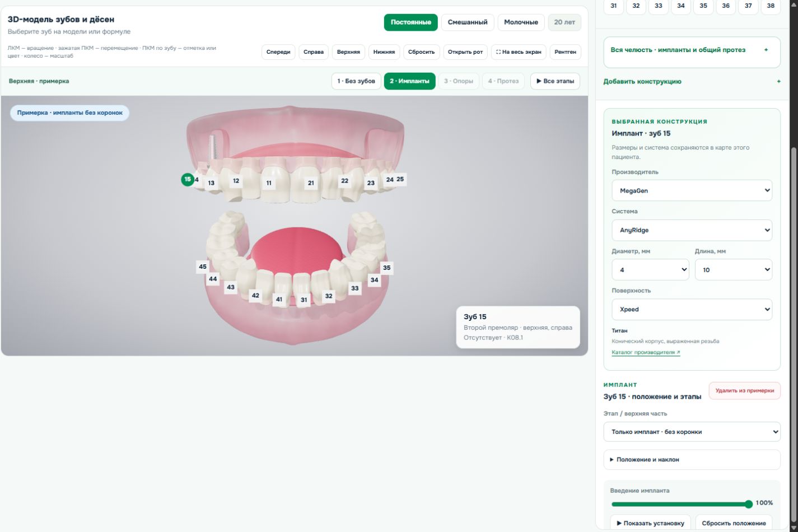Select tooth label 35 on lower jaw
The width and height of the screenshot is (798, 532).
(386, 268)
